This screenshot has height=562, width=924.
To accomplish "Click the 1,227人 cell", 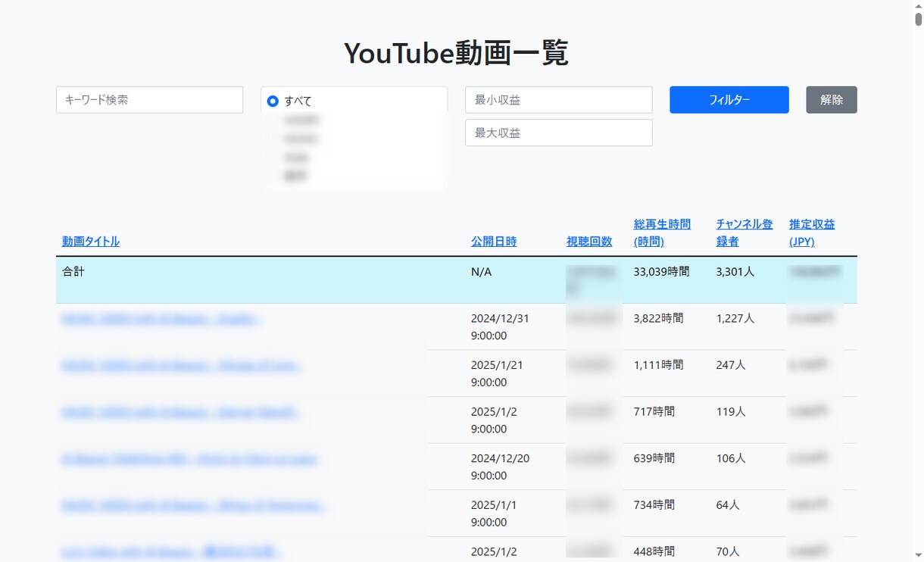I will click(735, 319).
